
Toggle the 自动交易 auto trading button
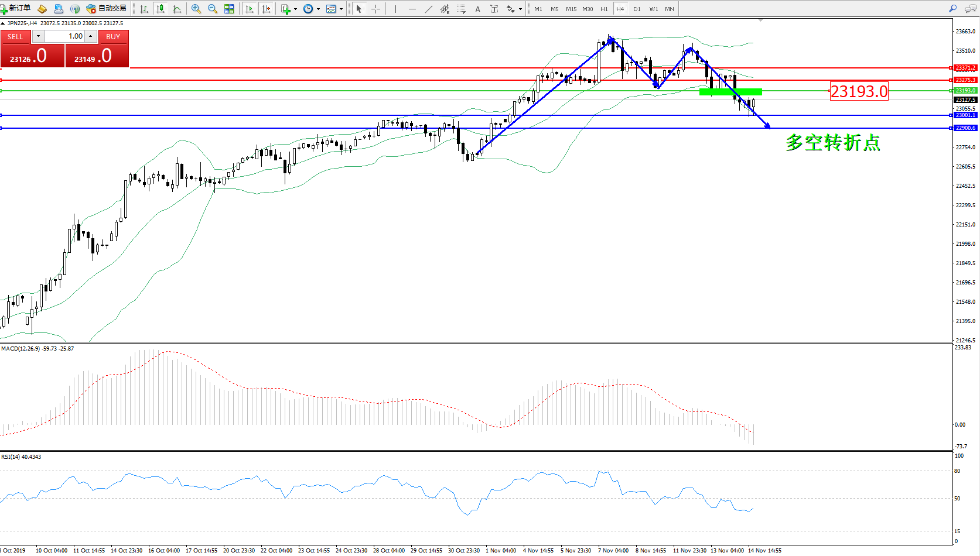[x=107, y=8]
